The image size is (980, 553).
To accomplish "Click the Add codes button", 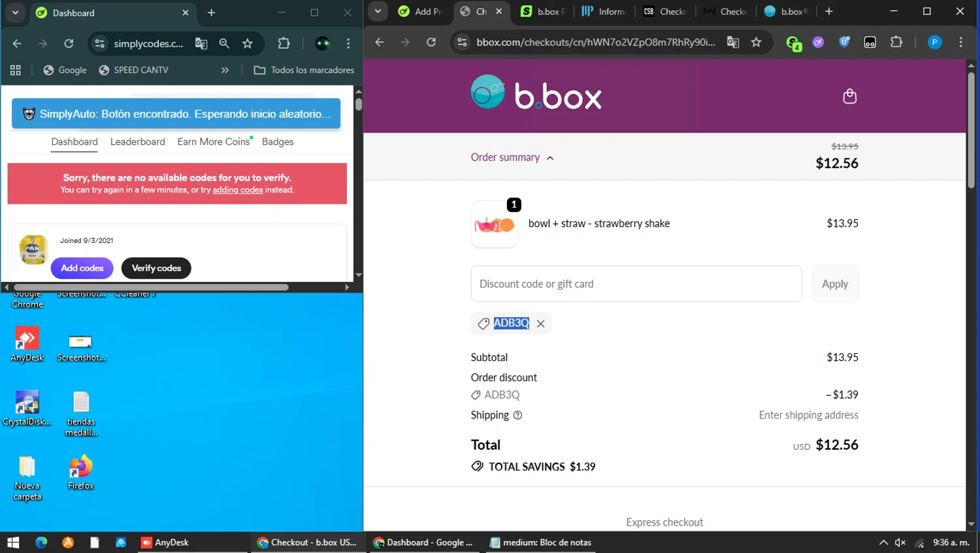I will coord(82,268).
